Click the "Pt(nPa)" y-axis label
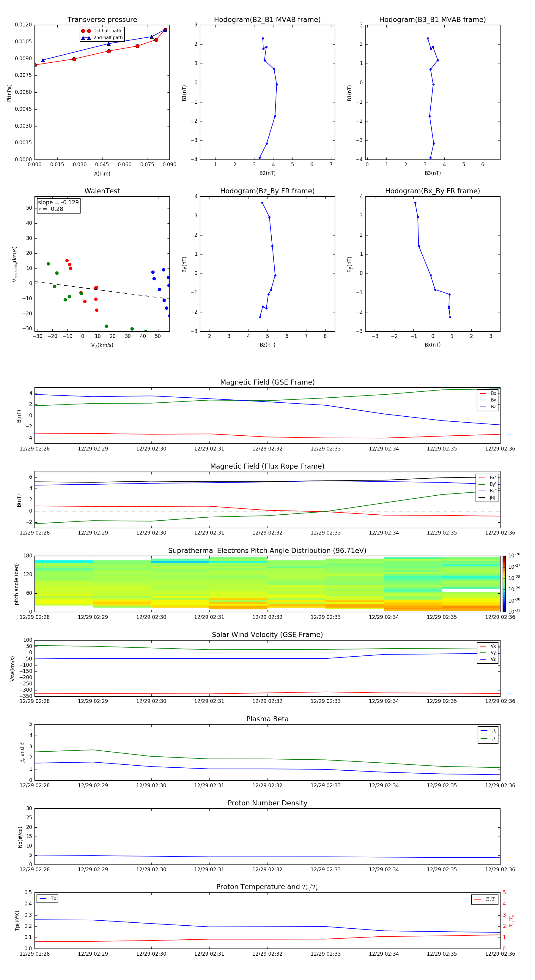 pos(9,93)
